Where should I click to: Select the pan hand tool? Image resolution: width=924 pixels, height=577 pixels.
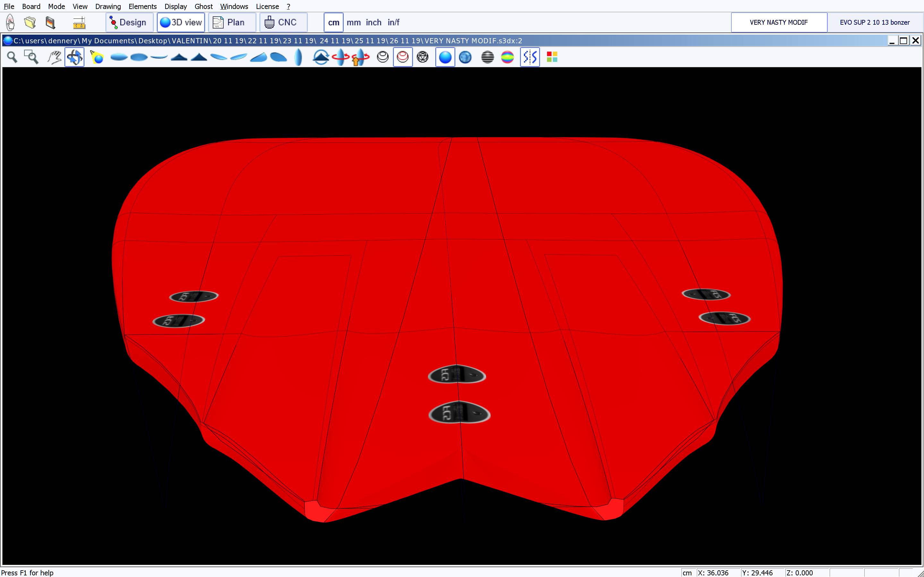pyautogui.click(x=55, y=57)
